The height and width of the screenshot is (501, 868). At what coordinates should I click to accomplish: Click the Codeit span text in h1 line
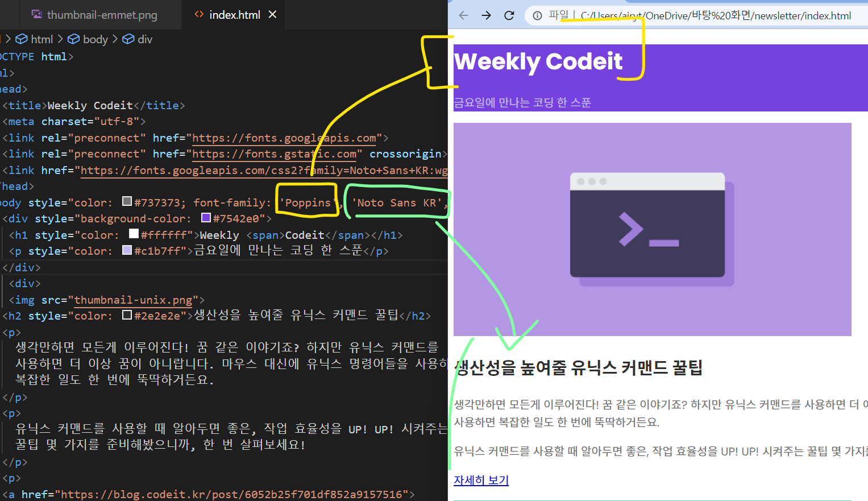tap(305, 235)
